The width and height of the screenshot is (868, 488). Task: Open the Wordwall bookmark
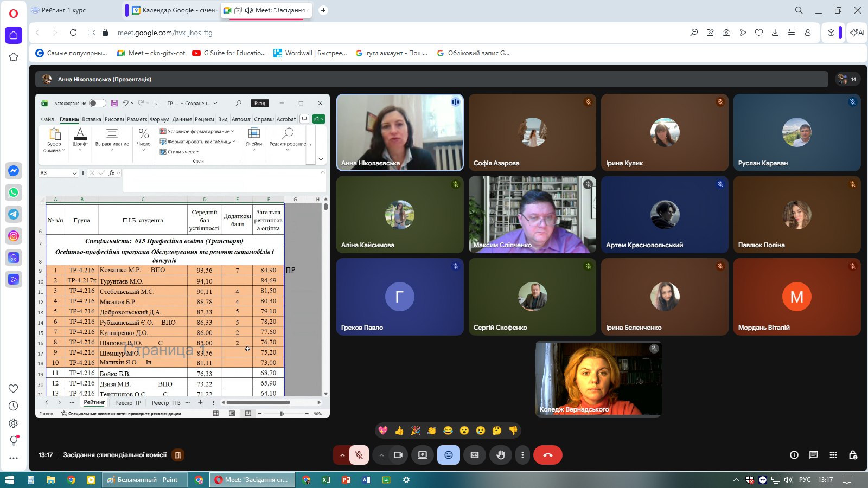(x=310, y=53)
